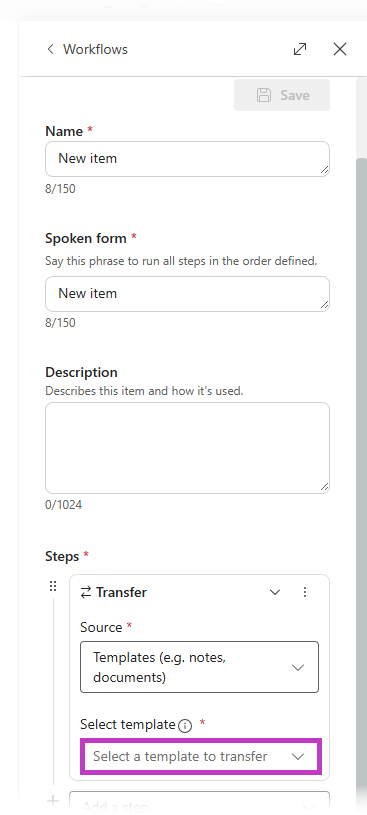The image size is (367, 815).
Task: Close the Workflows panel
Action: pyautogui.click(x=340, y=49)
